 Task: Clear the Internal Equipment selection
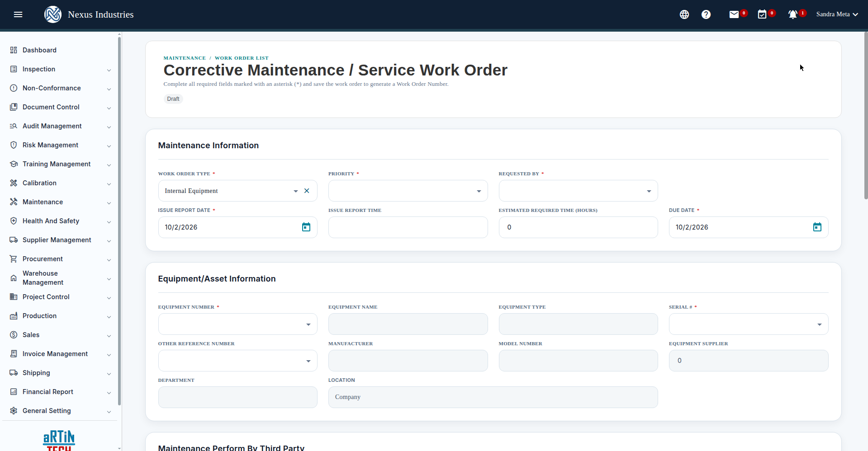307,191
